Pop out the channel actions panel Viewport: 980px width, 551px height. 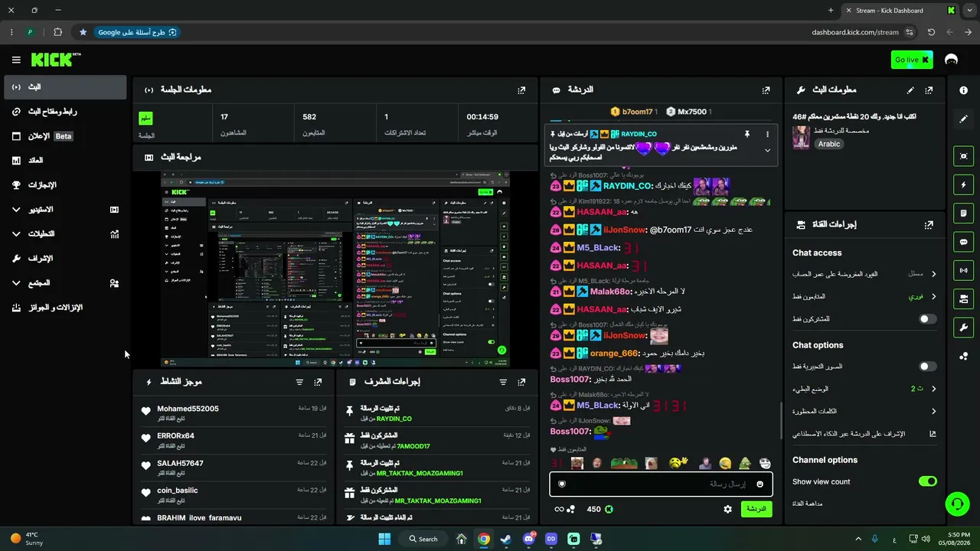[929, 225]
